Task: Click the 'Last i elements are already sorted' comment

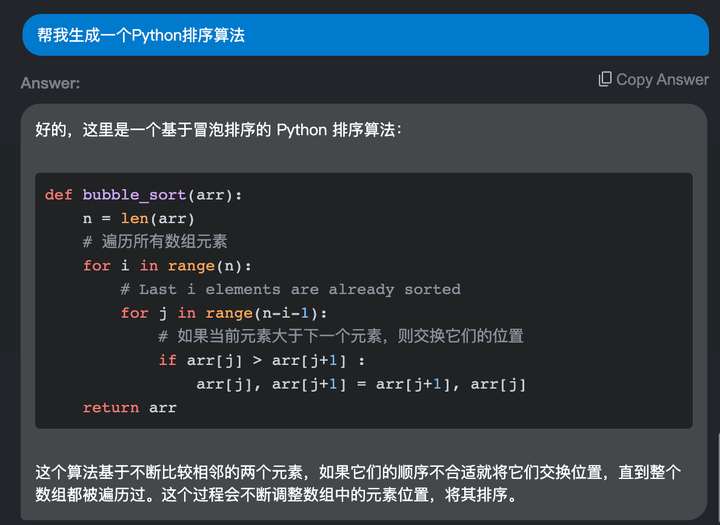Action: coord(290,289)
